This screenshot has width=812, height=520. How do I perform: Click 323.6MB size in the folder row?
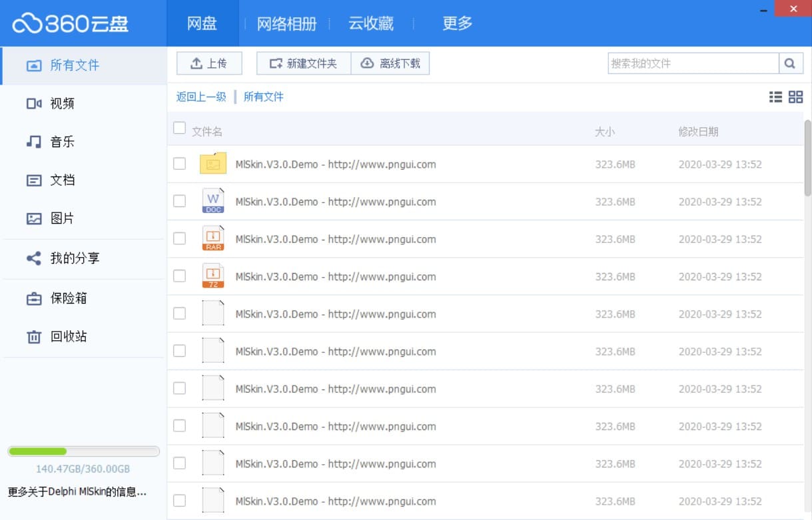[x=615, y=164]
